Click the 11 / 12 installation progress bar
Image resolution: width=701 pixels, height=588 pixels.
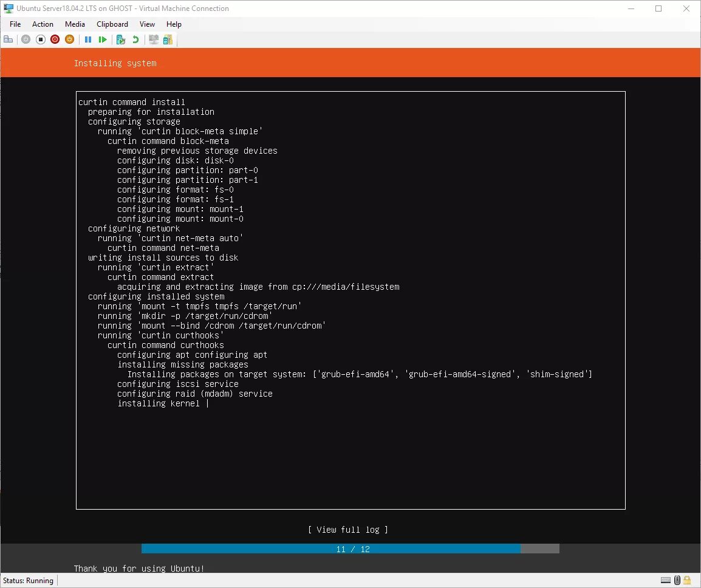[350, 549]
